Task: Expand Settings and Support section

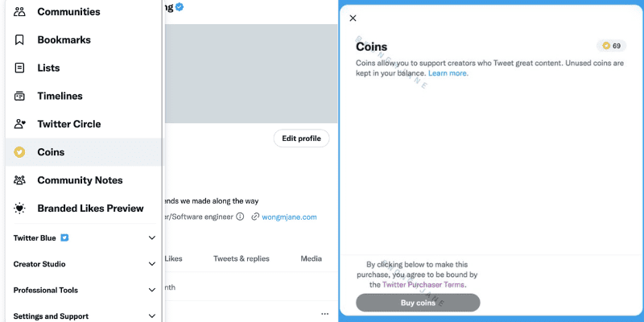Action: tap(152, 316)
